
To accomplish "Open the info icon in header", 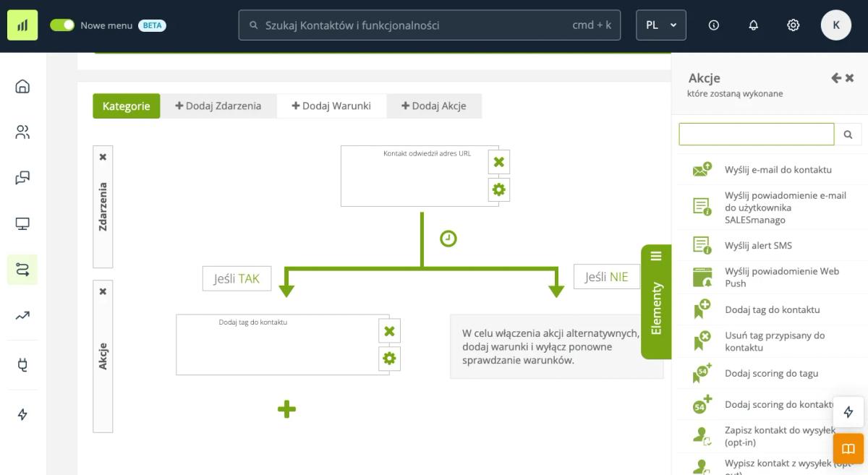I will pos(714,25).
